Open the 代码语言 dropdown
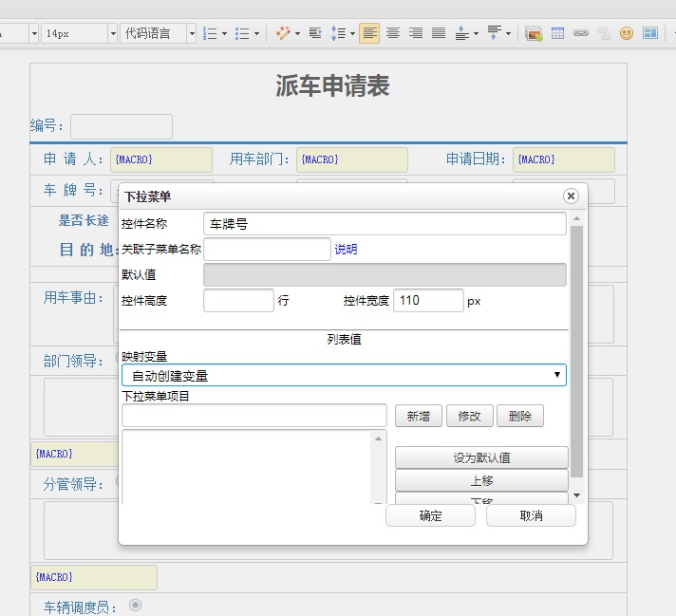This screenshot has height=616, width=676. pyautogui.click(x=159, y=33)
